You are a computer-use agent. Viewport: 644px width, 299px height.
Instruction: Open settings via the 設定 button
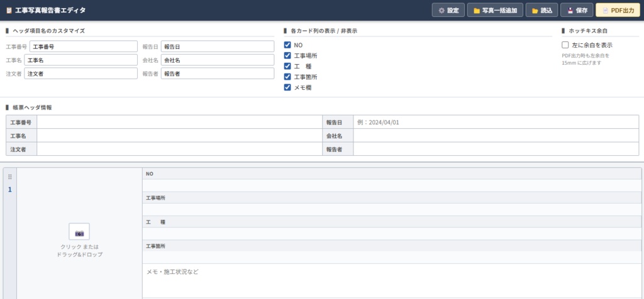pyautogui.click(x=448, y=10)
